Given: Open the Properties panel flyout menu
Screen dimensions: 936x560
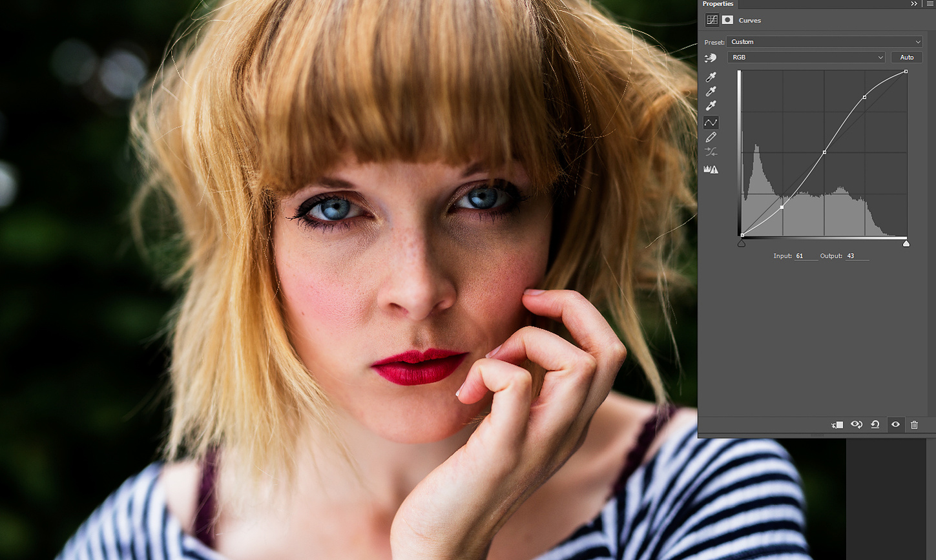Looking at the screenshot, I should (930, 4).
